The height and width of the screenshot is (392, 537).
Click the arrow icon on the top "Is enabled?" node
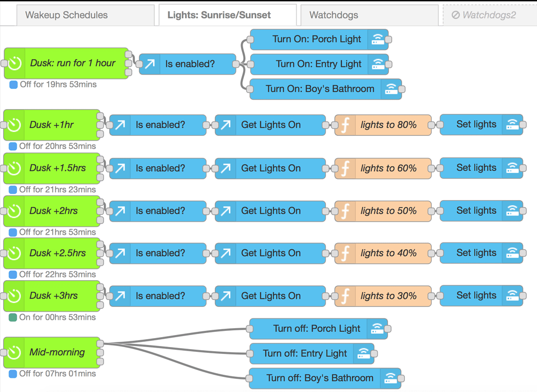(151, 64)
